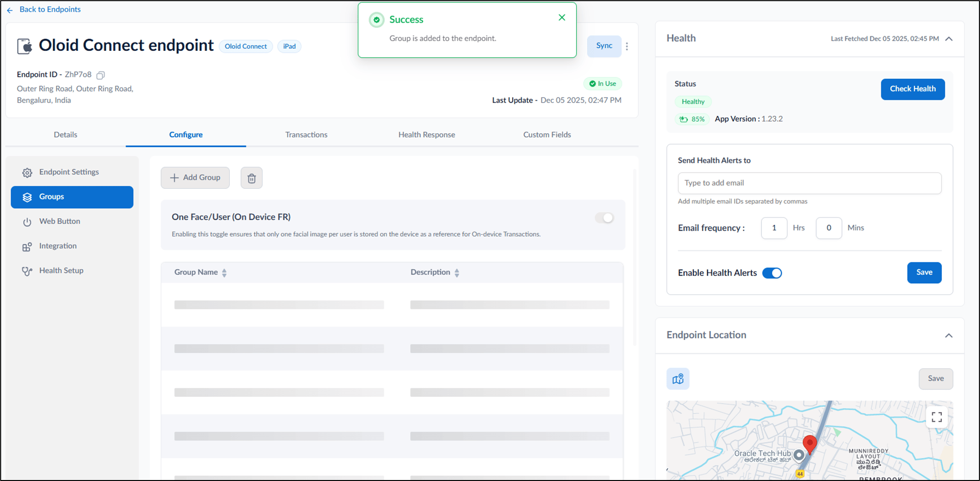Save the health alert settings

924,273
